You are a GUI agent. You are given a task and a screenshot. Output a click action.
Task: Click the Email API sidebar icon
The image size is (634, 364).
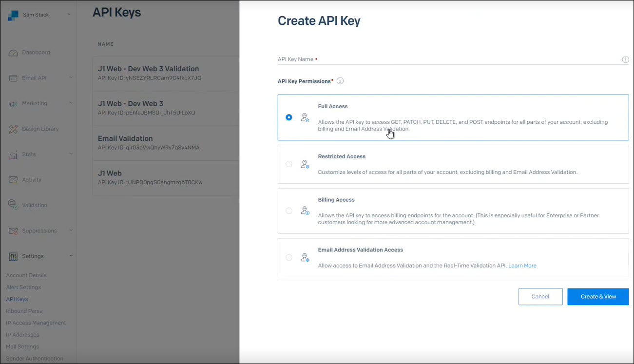(13, 78)
